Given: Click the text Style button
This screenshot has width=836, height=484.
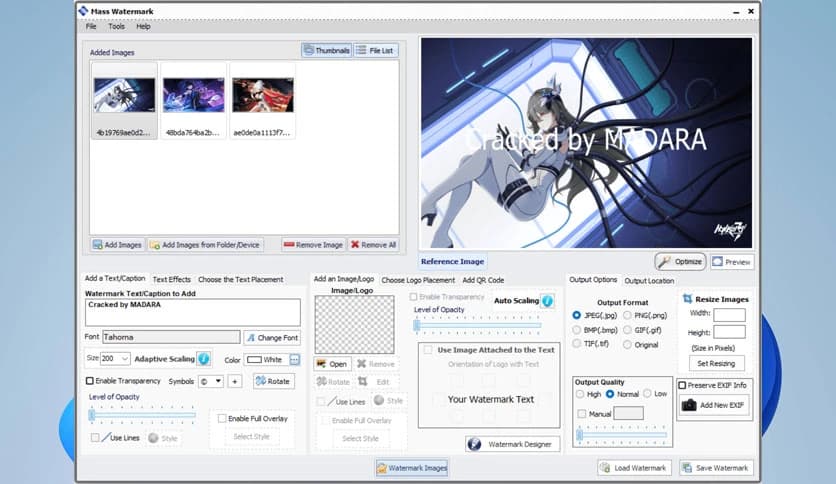Looking at the screenshot, I should tap(163, 438).
